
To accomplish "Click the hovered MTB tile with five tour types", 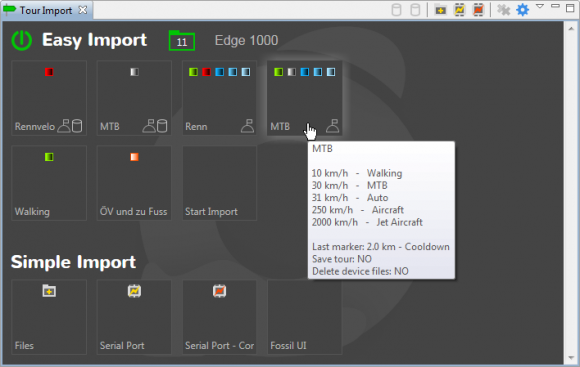I will (304, 98).
